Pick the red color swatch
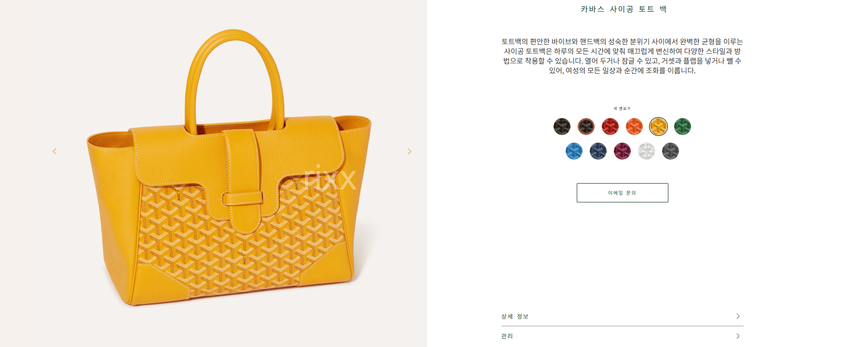 pos(610,127)
